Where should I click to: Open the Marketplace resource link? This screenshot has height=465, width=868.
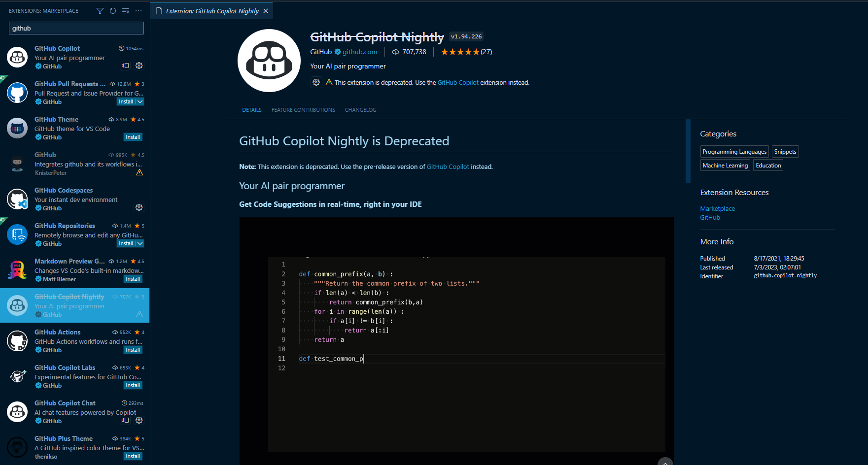[x=717, y=208]
